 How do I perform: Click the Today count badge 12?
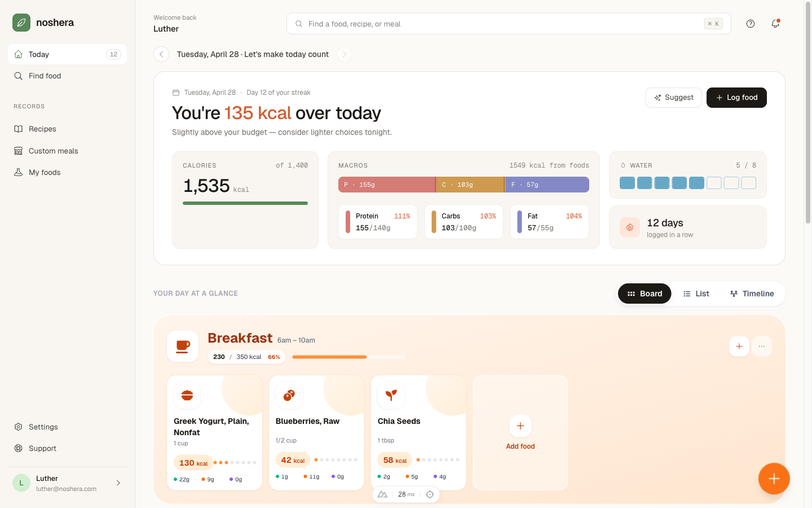(x=113, y=54)
